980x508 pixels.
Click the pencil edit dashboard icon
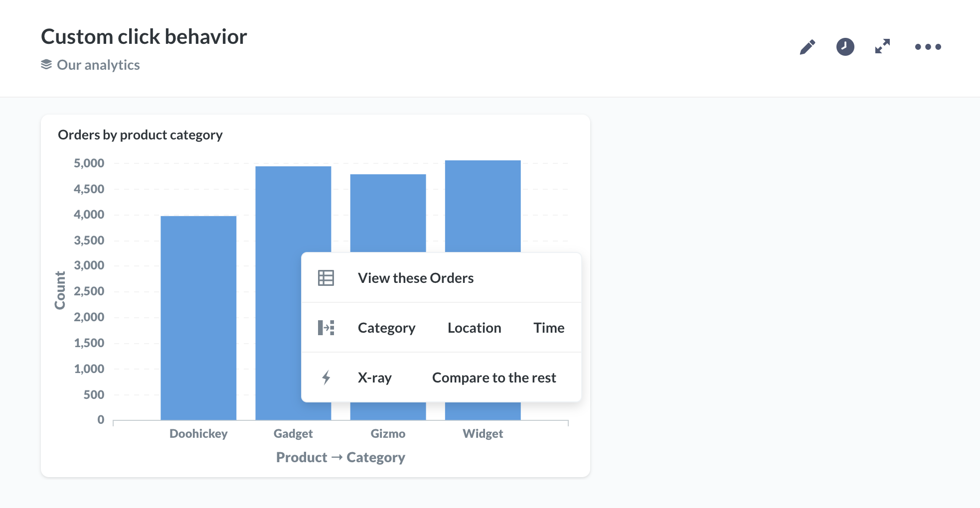[x=808, y=47]
